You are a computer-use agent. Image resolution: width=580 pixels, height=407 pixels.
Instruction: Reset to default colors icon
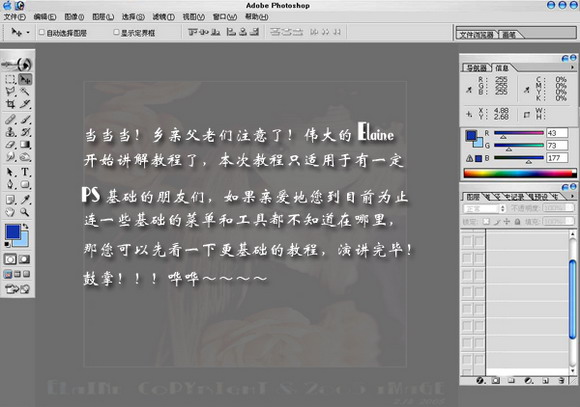pos(7,244)
